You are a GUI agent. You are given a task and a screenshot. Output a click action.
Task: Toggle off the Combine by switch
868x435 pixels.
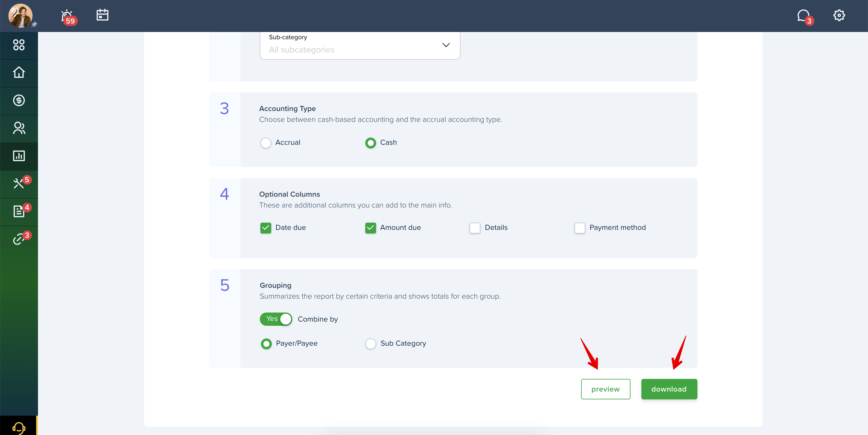click(x=276, y=319)
